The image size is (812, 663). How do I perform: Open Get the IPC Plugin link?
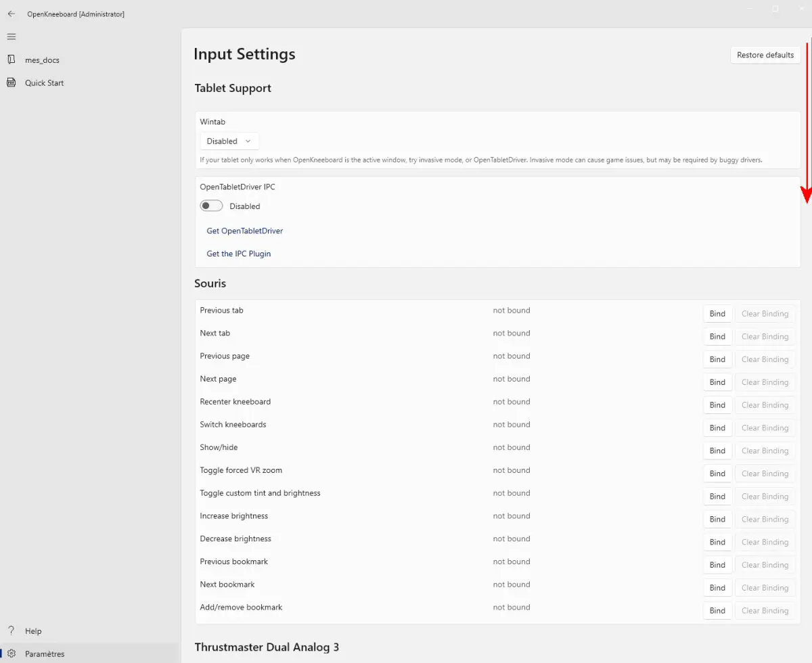(x=239, y=254)
